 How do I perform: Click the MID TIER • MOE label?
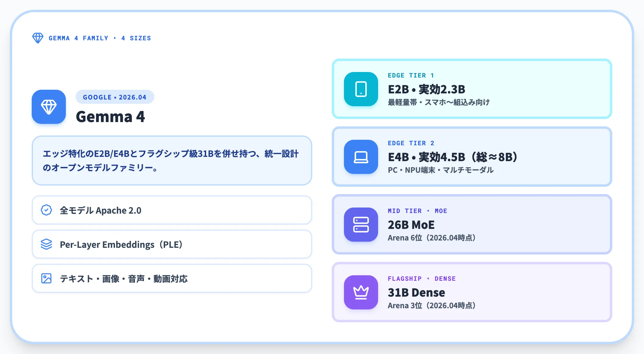(x=417, y=211)
